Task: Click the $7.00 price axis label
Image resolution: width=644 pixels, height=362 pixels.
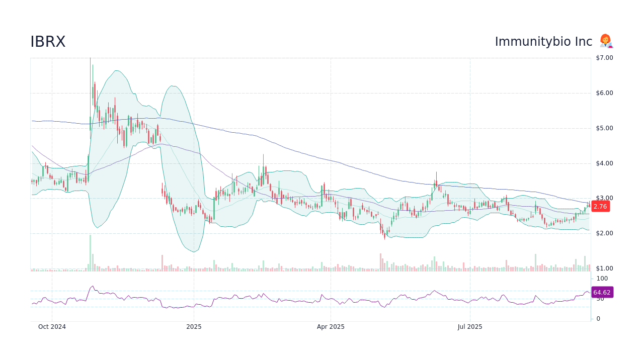Action: [604, 58]
